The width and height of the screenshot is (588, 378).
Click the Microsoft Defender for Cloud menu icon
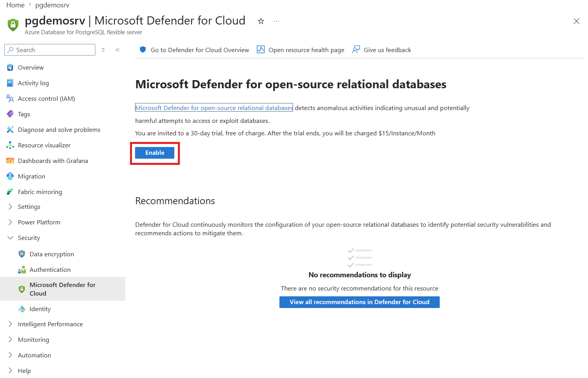(22, 289)
